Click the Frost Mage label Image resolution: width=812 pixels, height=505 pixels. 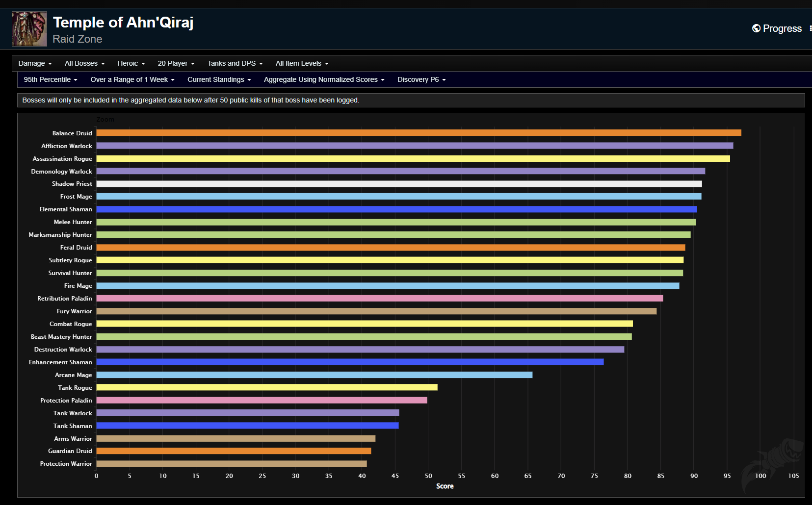point(76,197)
